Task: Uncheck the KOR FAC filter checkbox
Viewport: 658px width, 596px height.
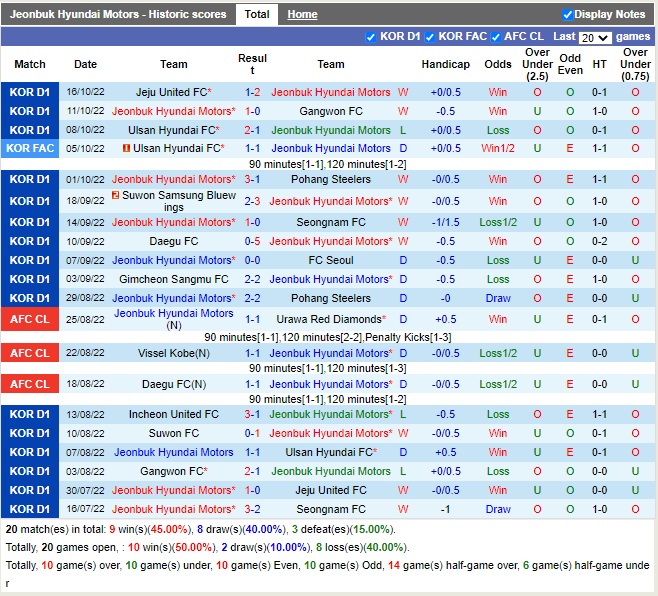Action: [x=430, y=37]
